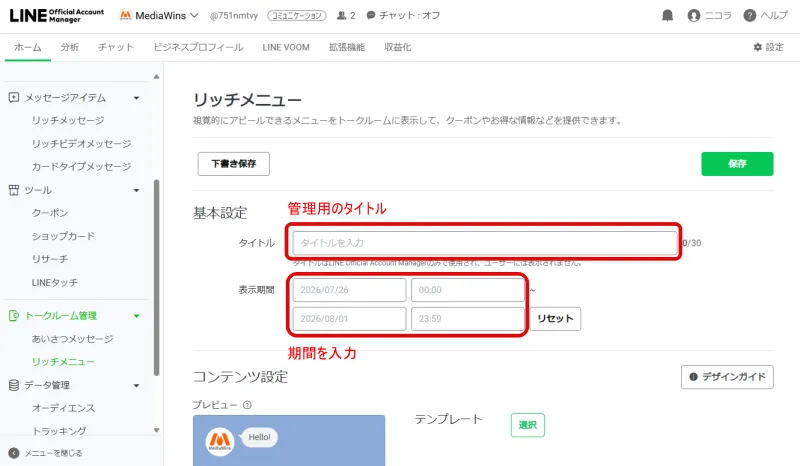
Task: Click the データ管理 database icon
Action: [14, 385]
